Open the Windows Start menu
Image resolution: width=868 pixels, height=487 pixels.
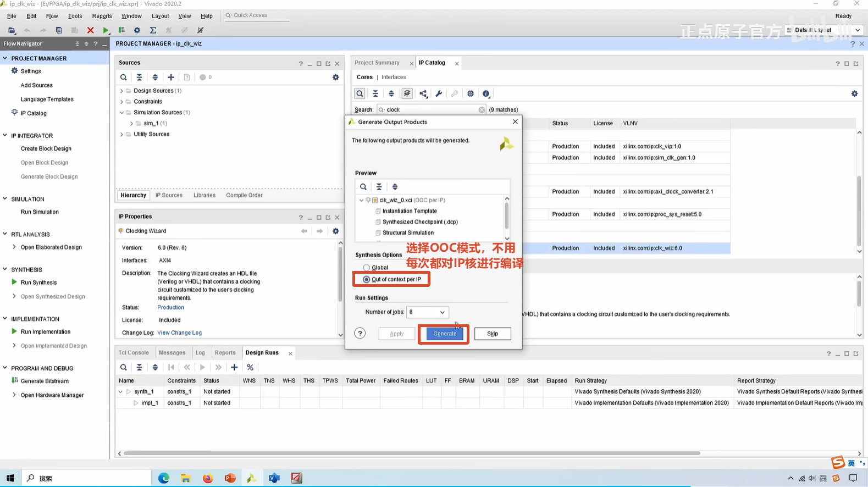click(10, 478)
